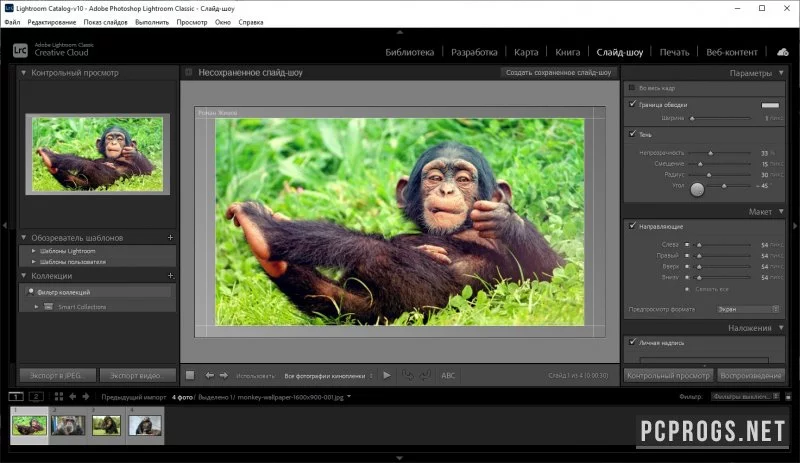Open grid view icon in filmstrip bar
Screen dimensions: 800x463
point(59,397)
